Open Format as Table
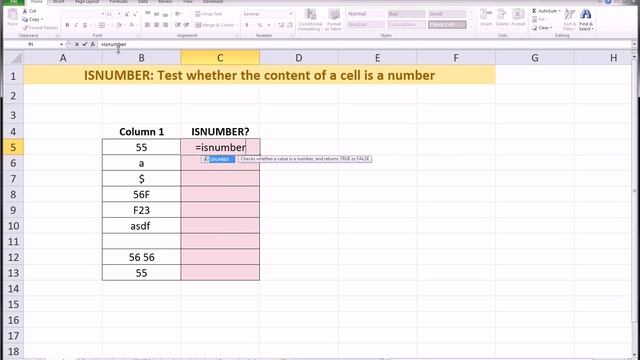 point(334,20)
